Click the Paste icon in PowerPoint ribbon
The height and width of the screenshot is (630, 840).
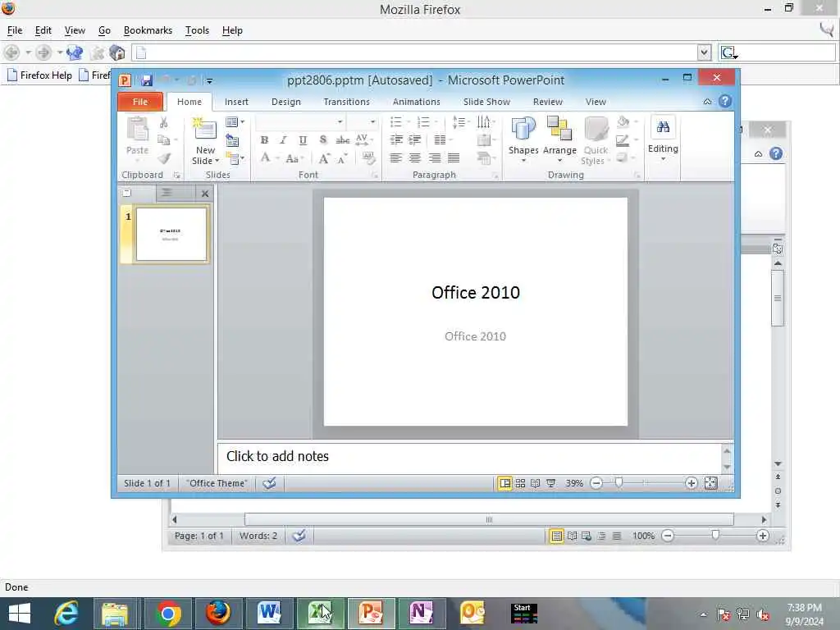137,130
